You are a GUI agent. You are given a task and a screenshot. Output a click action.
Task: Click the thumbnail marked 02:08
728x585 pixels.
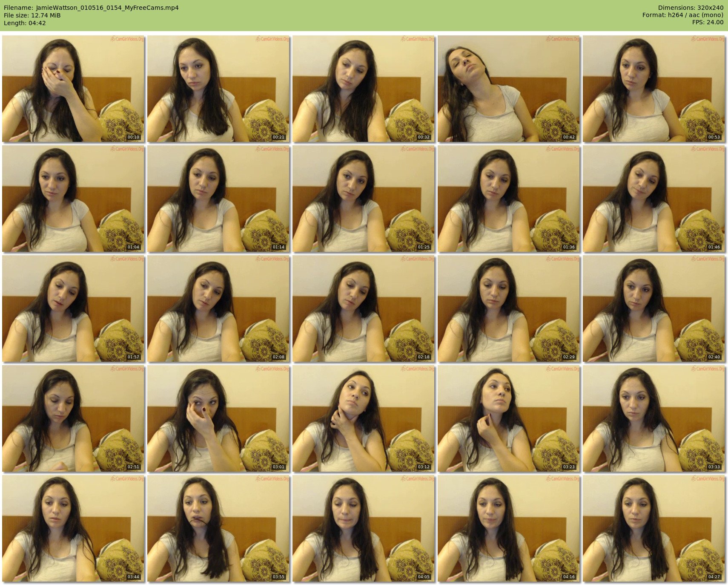[218, 308]
